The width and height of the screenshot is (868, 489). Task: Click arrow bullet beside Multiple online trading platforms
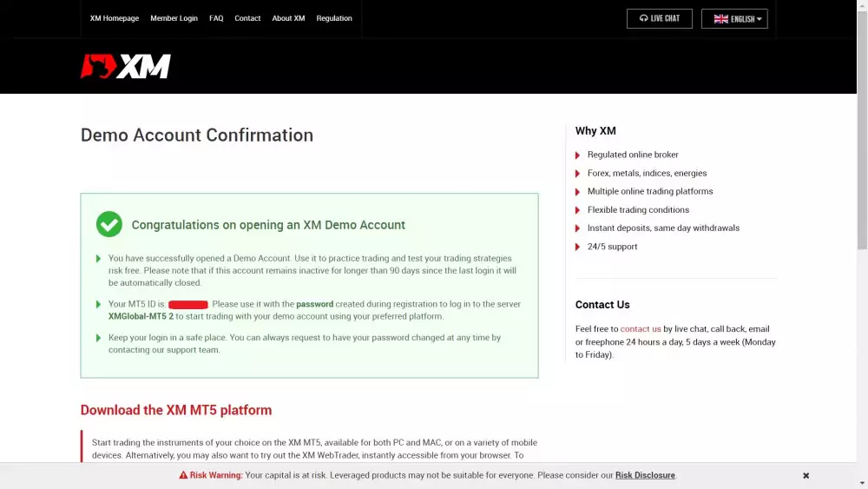point(577,192)
